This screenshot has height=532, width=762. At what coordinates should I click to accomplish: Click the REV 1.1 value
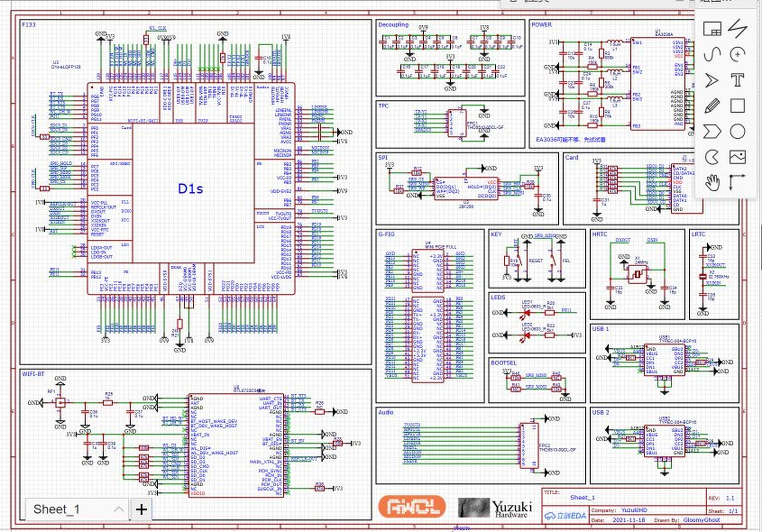pyautogui.click(x=730, y=498)
